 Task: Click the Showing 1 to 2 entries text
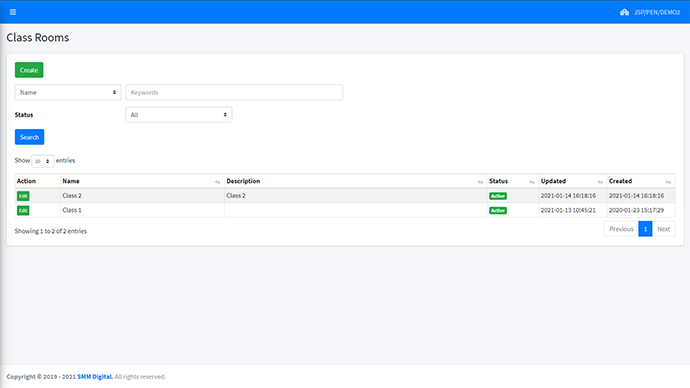pyautogui.click(x=51, y=231)
